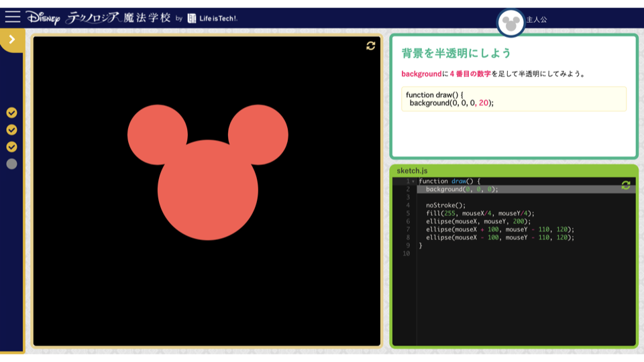Click Mickey's right ear on canvas

[x=258, y=135]
